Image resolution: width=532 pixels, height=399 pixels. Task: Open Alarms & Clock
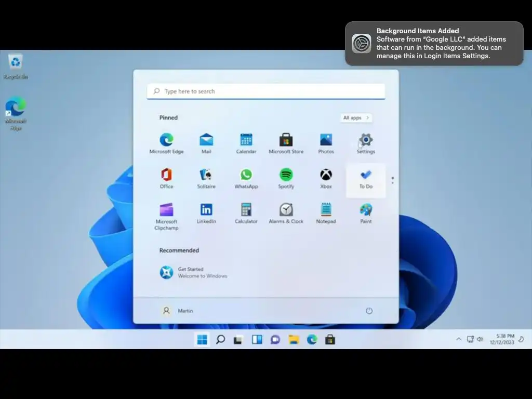tap(286, 213)
